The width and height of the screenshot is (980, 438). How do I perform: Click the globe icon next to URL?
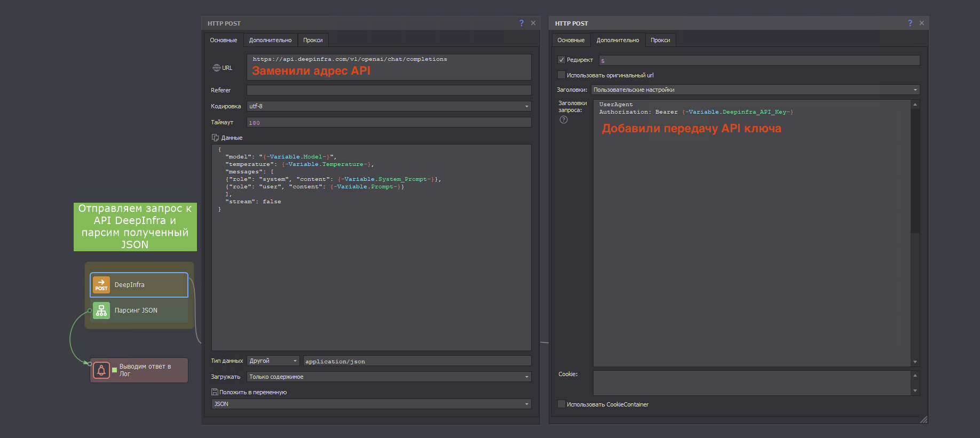click(x=216, y=68)
